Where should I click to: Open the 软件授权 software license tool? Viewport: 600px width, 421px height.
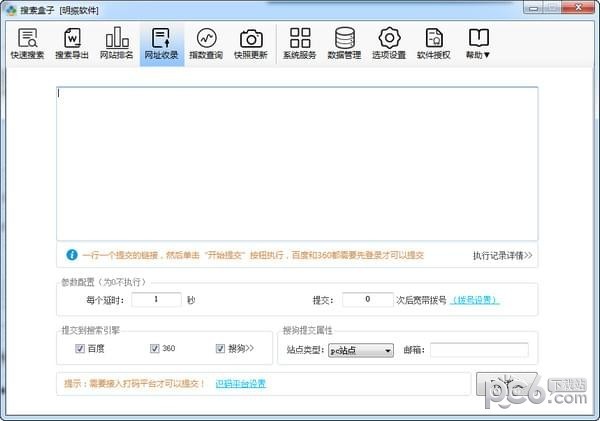[434, 44]
